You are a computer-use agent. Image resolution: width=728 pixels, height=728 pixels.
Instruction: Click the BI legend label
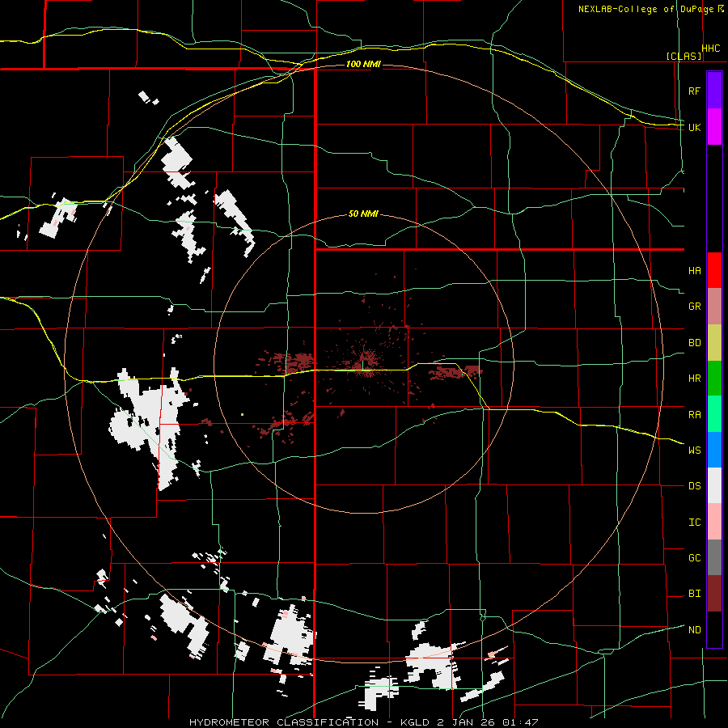[695, 594]
